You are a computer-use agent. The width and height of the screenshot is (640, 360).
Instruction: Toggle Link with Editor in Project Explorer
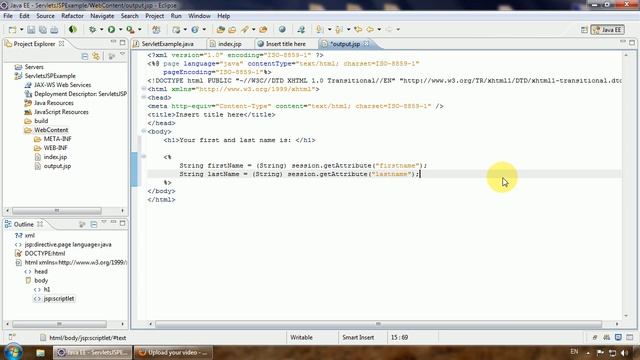click(x=96, y=56)
